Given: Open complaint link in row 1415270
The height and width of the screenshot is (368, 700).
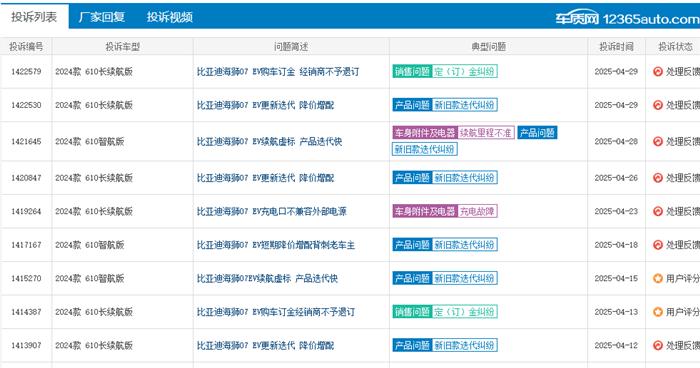Looking at the screenshot, I should [x=267, y=278].
